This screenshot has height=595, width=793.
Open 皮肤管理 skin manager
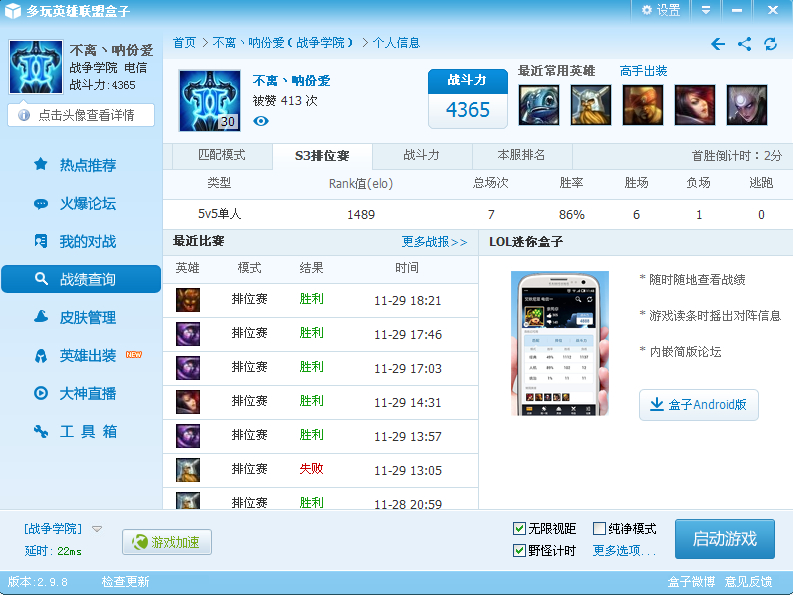point(87,317)
